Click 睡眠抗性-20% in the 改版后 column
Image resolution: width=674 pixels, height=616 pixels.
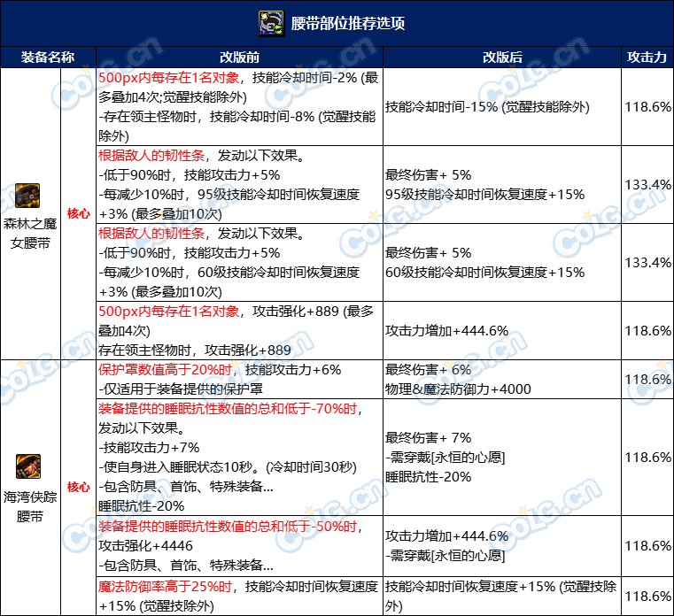pyautogui.click(x=428, y=477)
